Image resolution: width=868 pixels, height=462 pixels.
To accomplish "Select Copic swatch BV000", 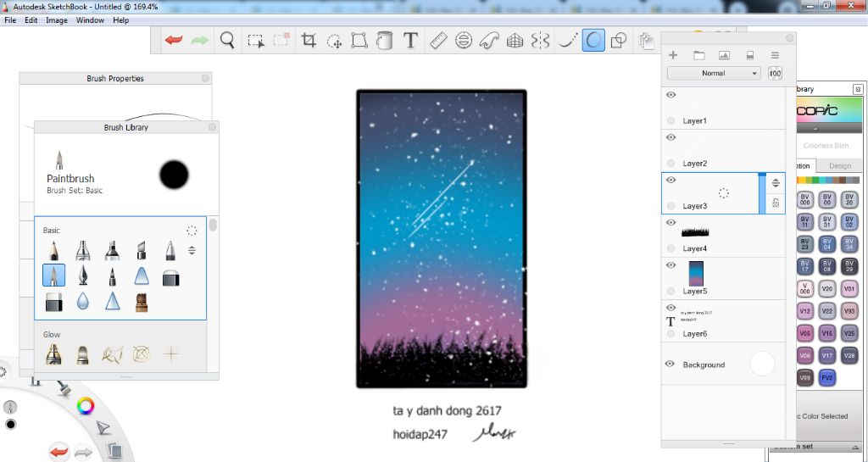I will [x=805, y=199].
